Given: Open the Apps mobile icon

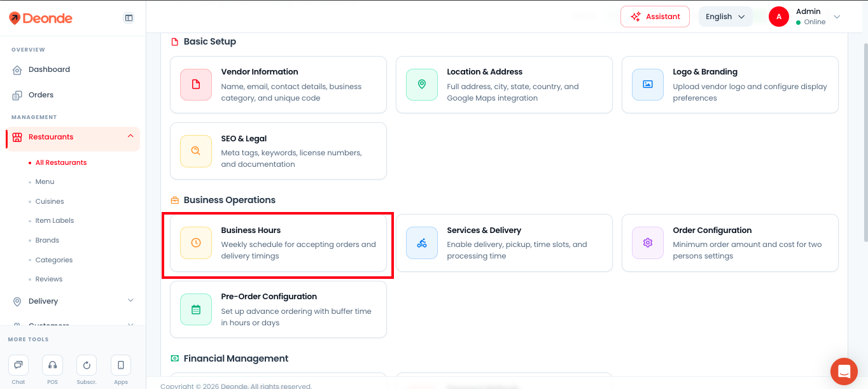Looking at the screenshot, I should [x=121, y=365].
